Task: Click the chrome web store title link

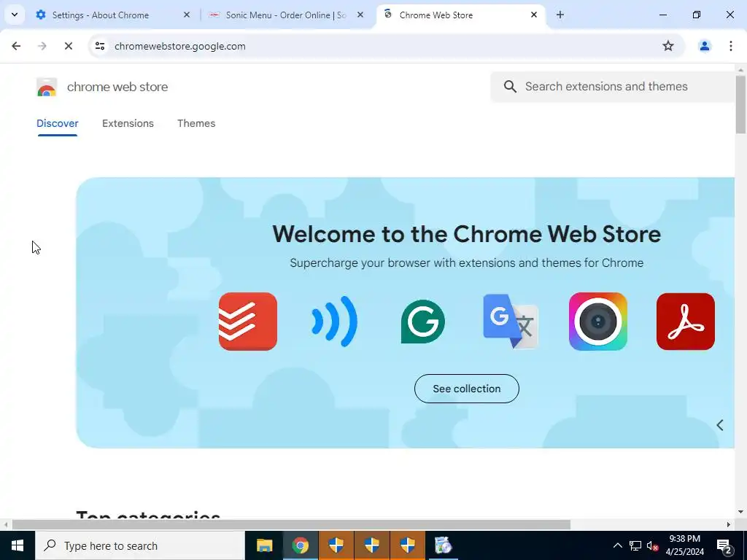Action: click(117, 87)
